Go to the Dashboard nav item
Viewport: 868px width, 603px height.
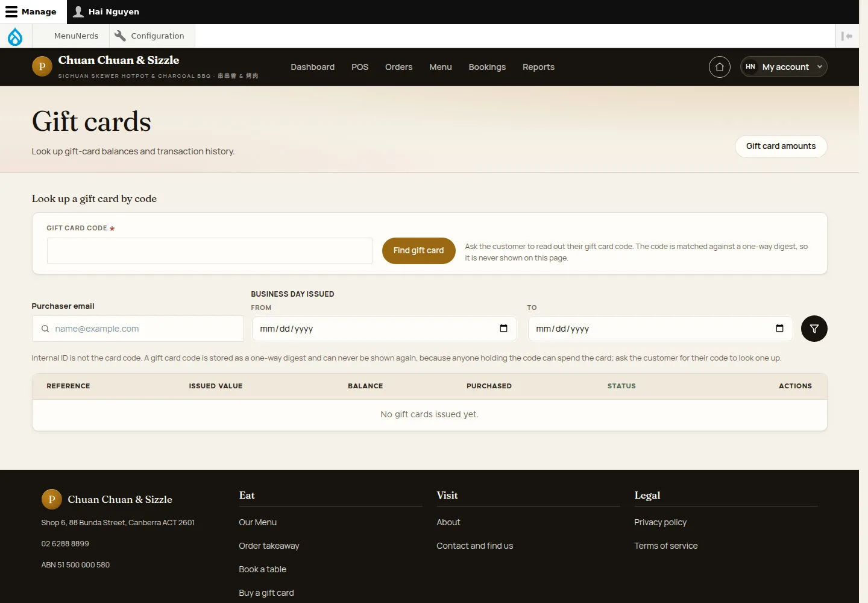tap(312, 67)
